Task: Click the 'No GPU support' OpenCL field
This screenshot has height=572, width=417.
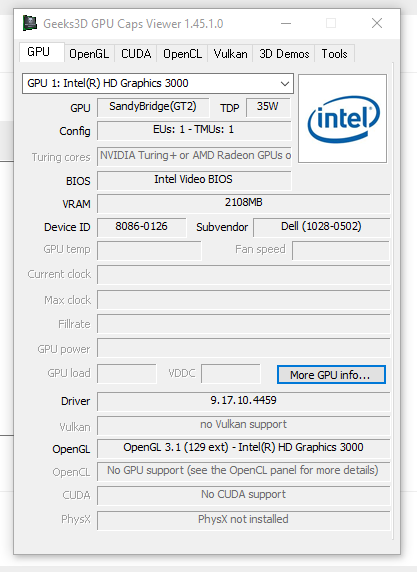Action: [x=243, y=471]
